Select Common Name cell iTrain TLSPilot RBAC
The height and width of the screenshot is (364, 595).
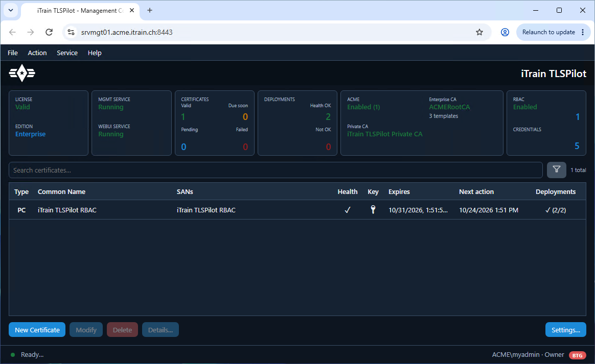(x=67, y=210)
